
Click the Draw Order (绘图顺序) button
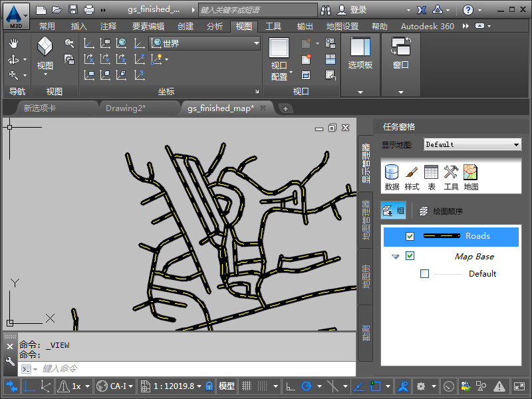(x=441, y=211)
